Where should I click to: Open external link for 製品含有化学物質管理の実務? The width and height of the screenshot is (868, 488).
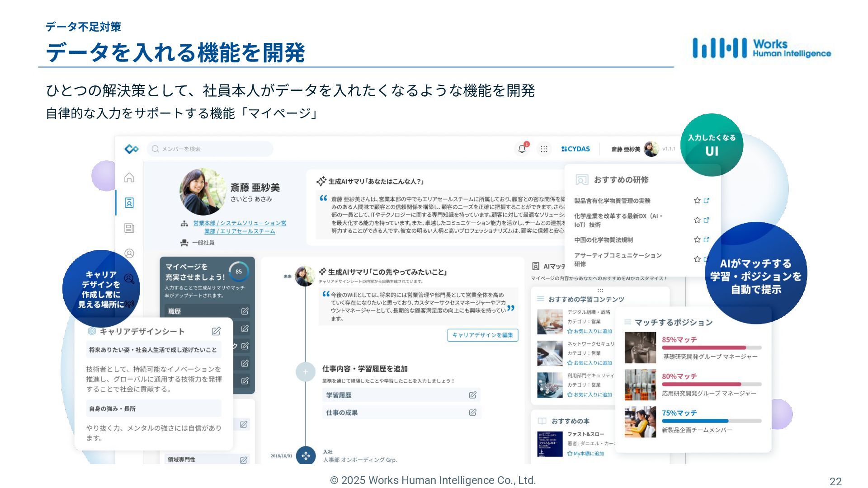pos(707,201)
